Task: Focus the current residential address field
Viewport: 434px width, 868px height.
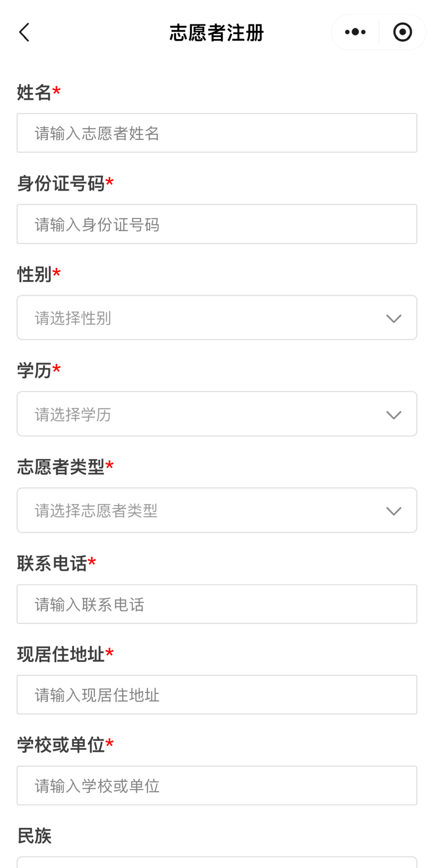Action: tap(217, 695)
